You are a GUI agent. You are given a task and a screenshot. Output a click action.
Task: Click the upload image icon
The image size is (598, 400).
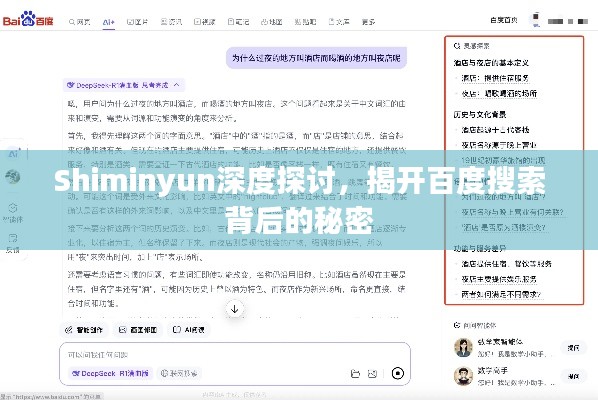click(373, 374)
